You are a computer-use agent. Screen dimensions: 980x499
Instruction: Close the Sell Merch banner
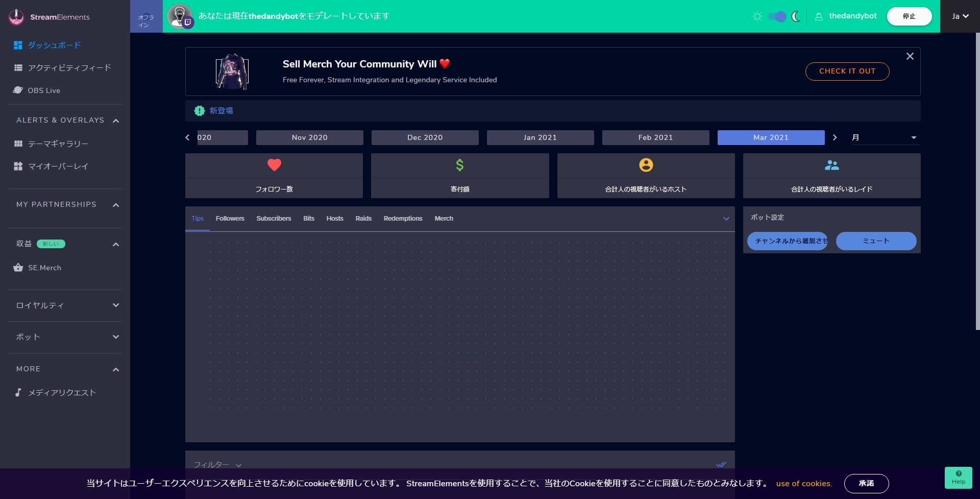click(910, 56)
